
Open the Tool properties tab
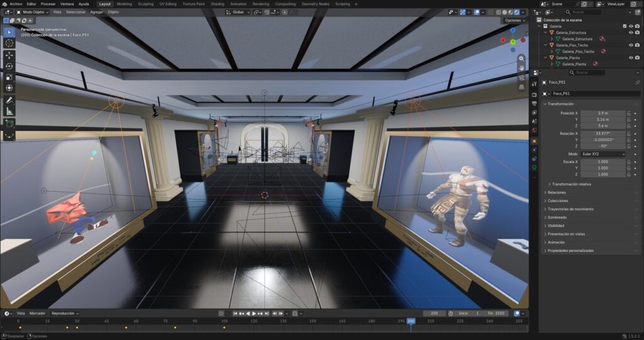point(535,84)
